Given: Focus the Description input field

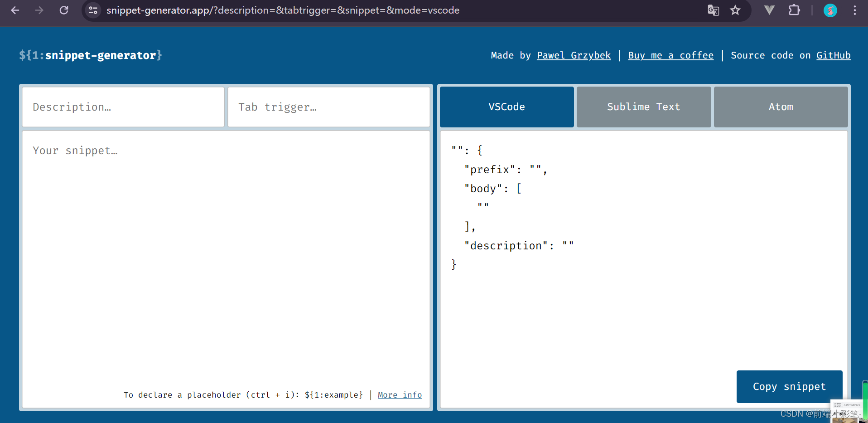Looking at the screenshot, I should pyautogui.click(x=123, y=107).
